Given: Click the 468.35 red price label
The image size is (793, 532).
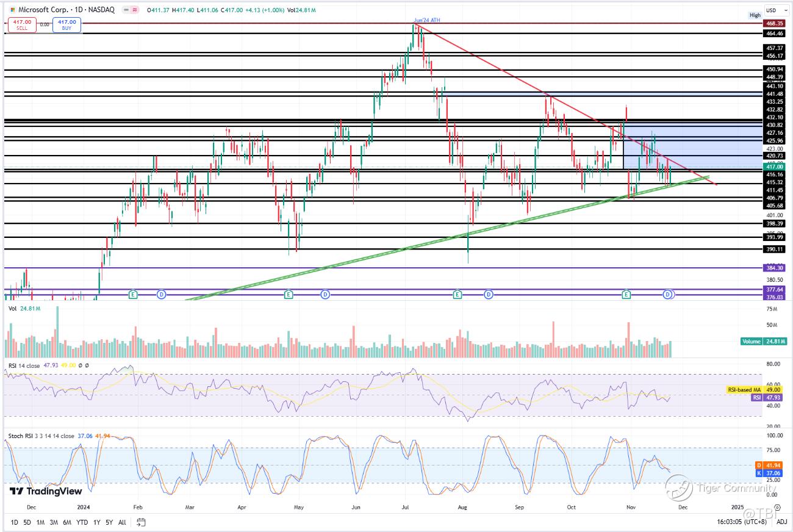Looking at the screenshot, I should [x=775, y=24].
